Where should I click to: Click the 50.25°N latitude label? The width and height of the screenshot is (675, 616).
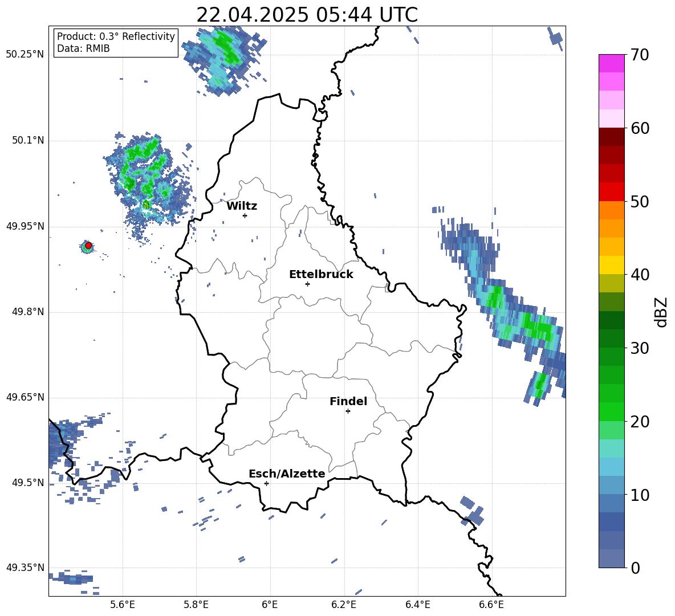click(25, 55)
